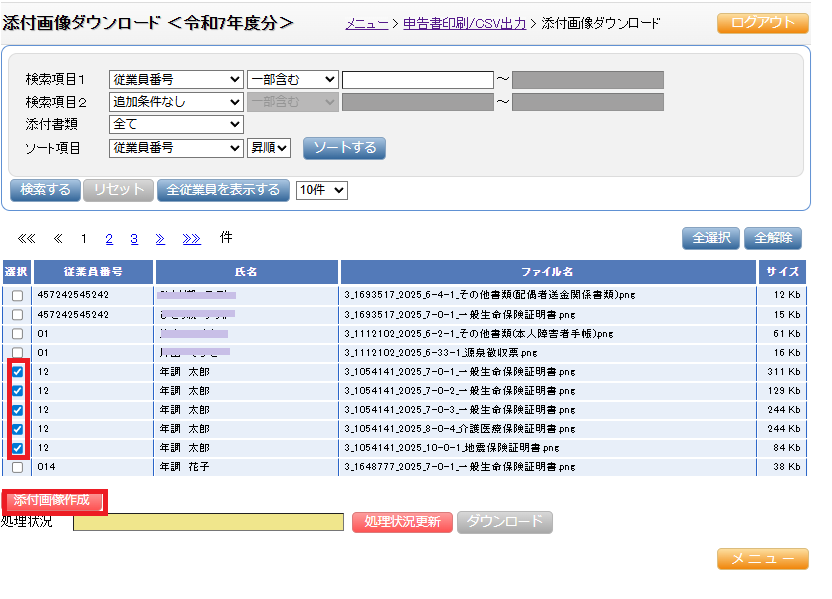Go to 申告書印刷/CSV出力 breadcrumb

(x=464, y=23)
